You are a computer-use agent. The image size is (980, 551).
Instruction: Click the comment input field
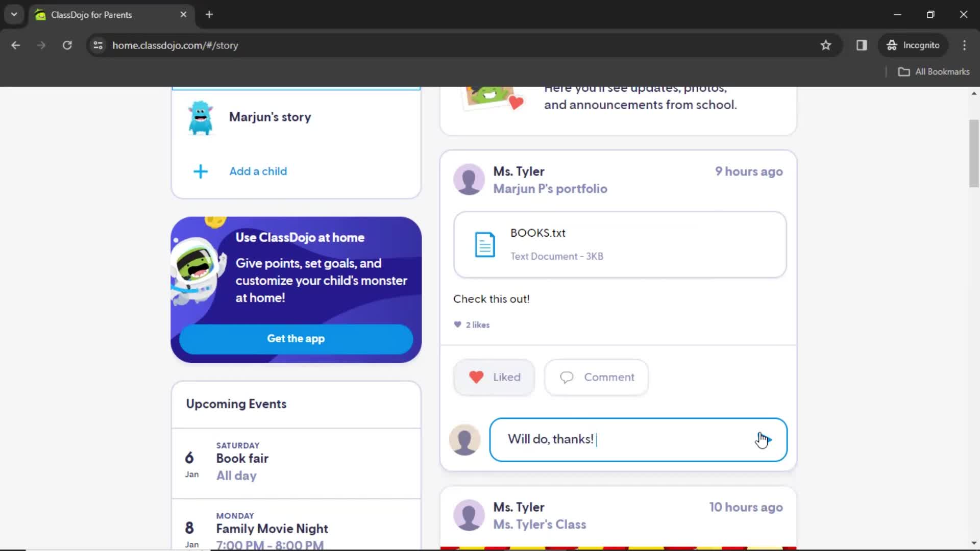point(638,439)
